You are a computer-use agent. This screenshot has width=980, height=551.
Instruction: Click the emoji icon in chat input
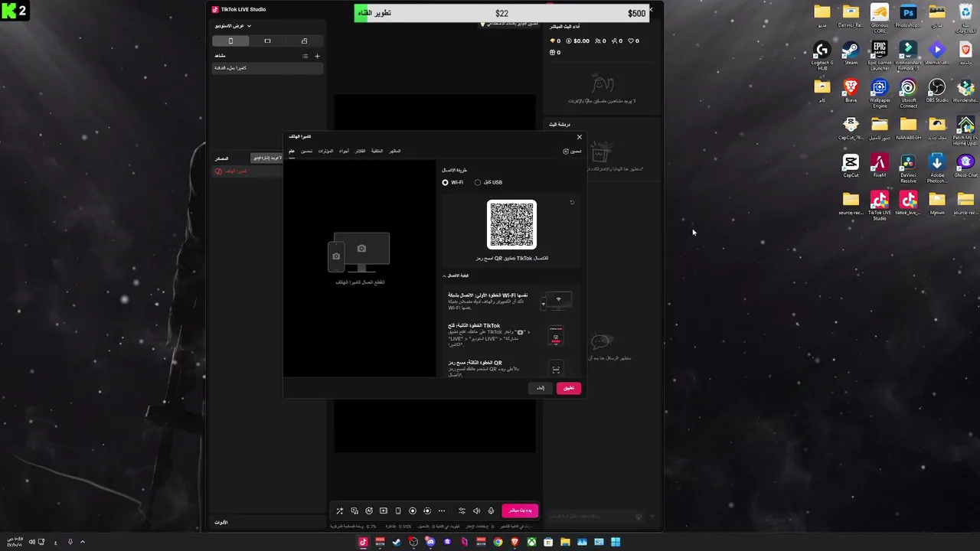click(x=639, y=517)
